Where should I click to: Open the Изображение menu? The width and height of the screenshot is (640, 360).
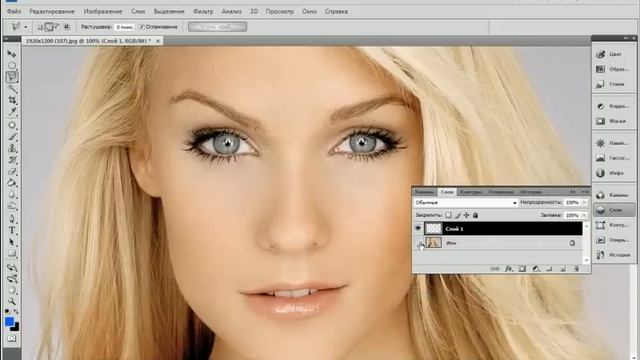pos(103,11)
